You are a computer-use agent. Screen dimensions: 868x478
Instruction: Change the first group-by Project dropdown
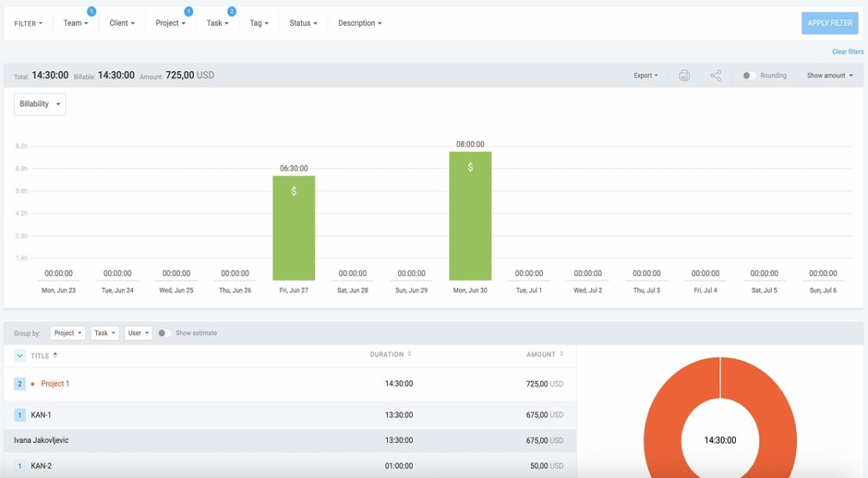pos(68,333)
